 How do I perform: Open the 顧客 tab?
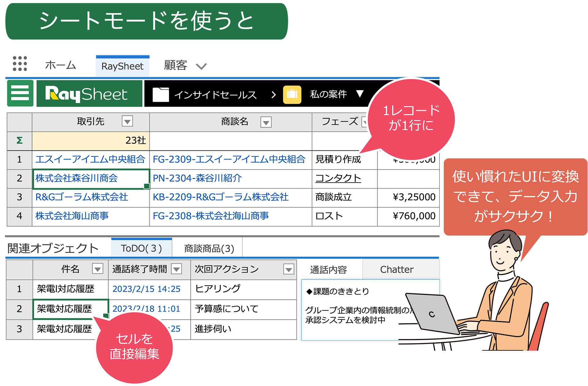175,65
